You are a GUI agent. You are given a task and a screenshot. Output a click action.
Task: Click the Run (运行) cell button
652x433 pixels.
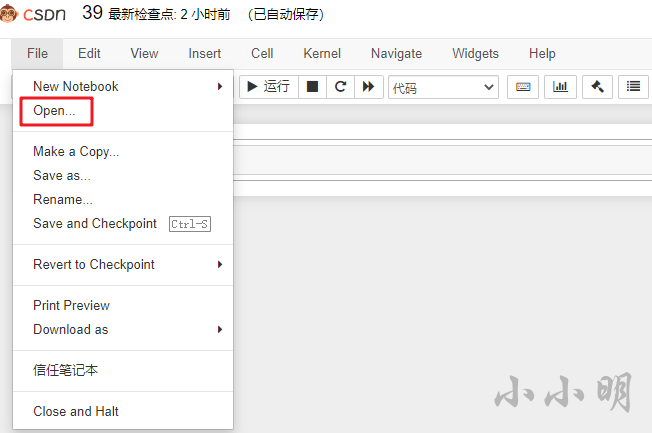(x=269, y=87)
